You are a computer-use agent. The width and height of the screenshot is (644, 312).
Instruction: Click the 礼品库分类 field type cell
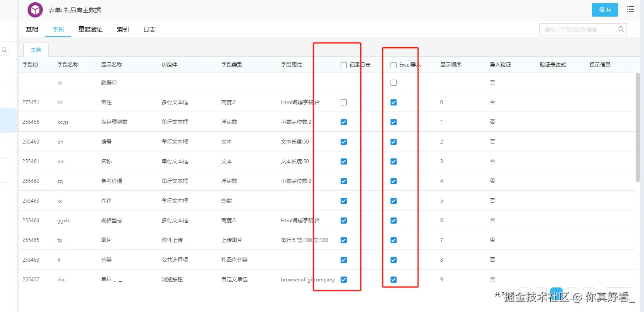coord(235,260)
